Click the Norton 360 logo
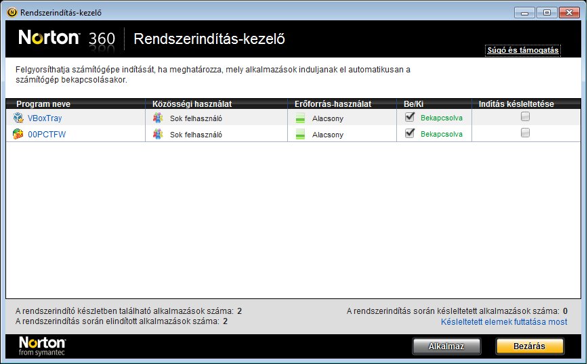 (x=66, y=39)
